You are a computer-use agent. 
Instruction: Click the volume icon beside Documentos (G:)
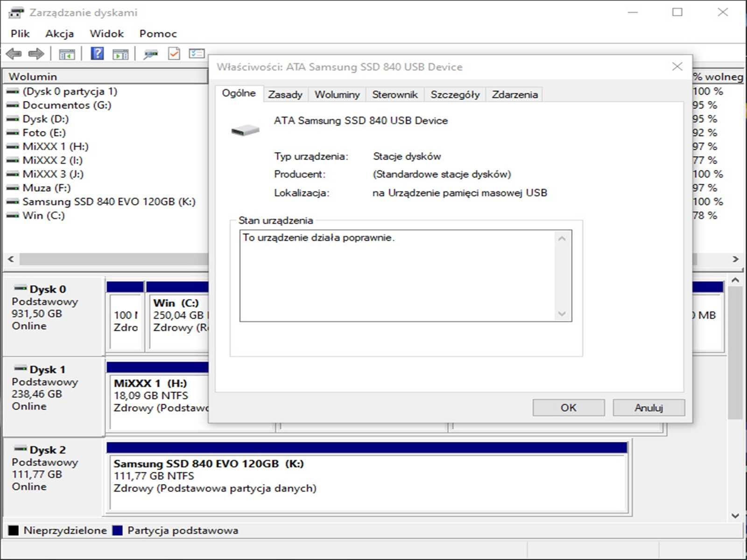[13, 105]
